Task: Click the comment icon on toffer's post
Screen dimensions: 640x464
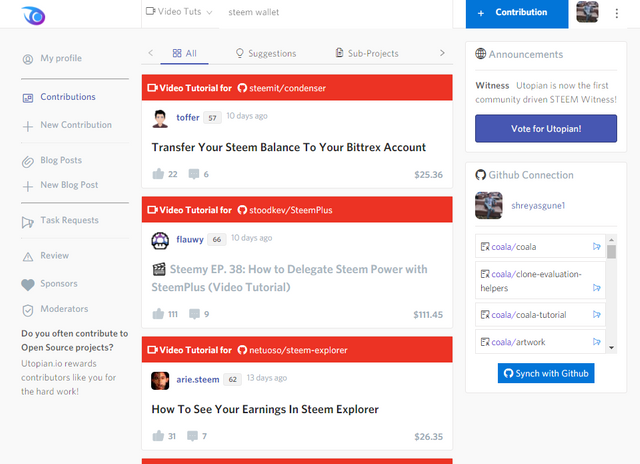Action: coord(193,174)
